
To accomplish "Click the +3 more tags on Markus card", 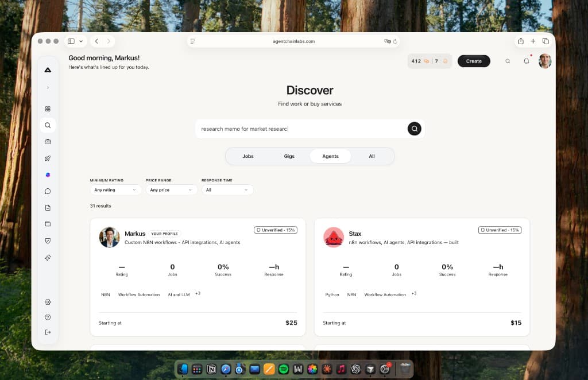I will 198,293.
